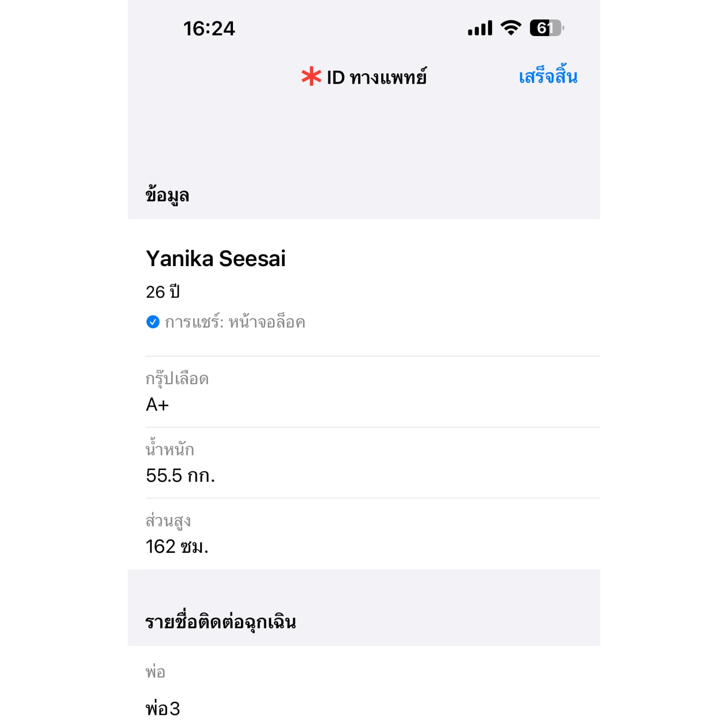This screenshot has width=728, height=728.
Task: Tap the blue sharing checkmark icon
Action: [x=153, y=322]
